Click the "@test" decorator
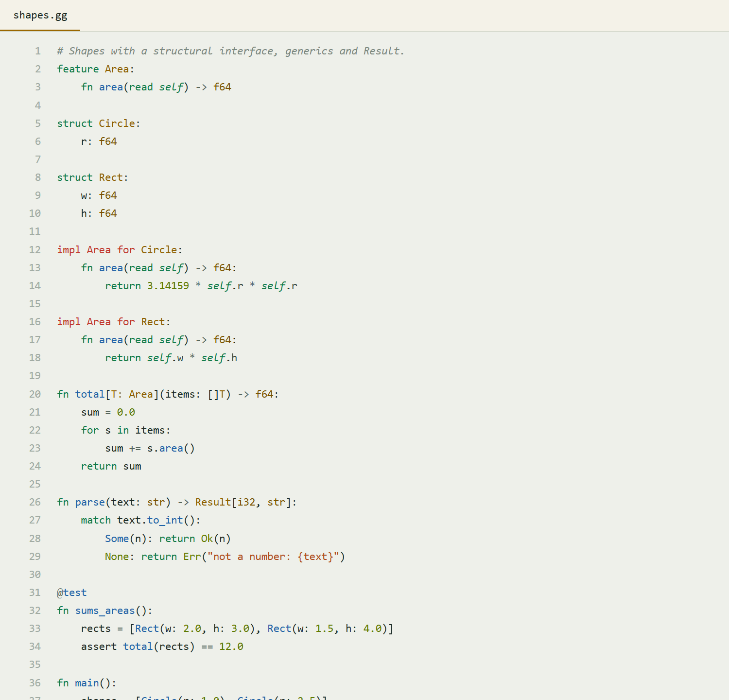 pos(72,593)
